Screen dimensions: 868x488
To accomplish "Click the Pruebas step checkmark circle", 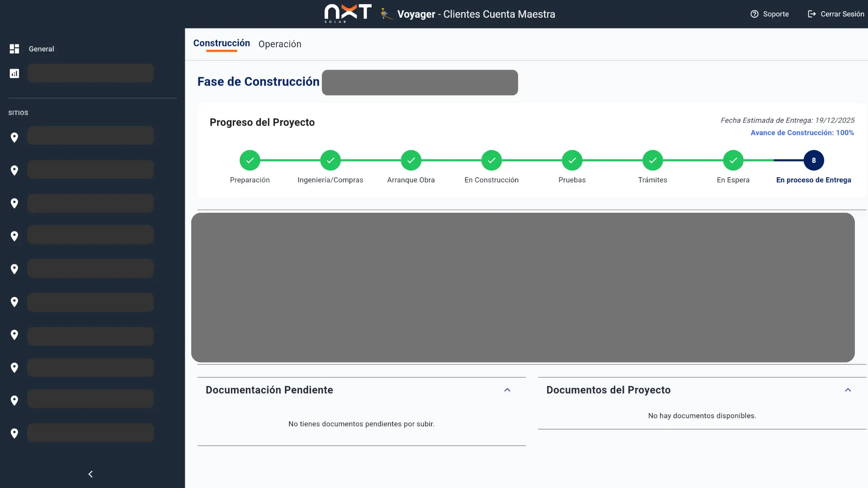I will [572, 160].
